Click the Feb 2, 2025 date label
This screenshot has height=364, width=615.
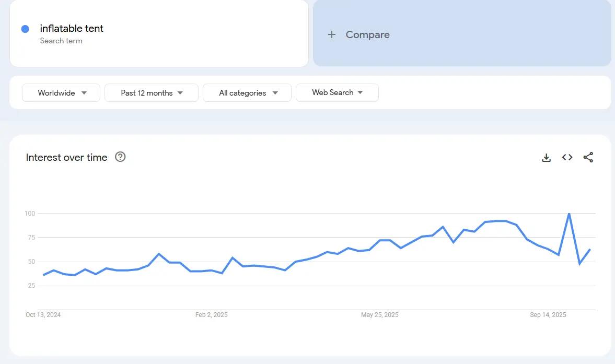pyautogui.click(x=212, y=315)
